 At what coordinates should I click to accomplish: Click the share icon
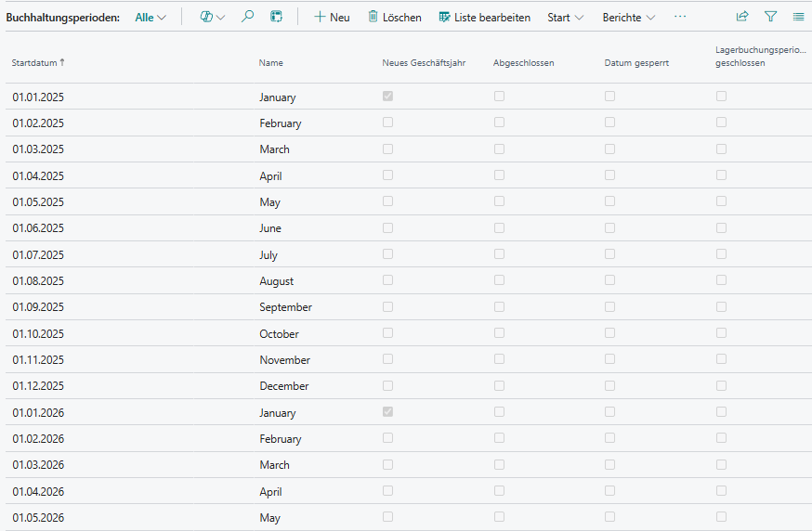742,17
